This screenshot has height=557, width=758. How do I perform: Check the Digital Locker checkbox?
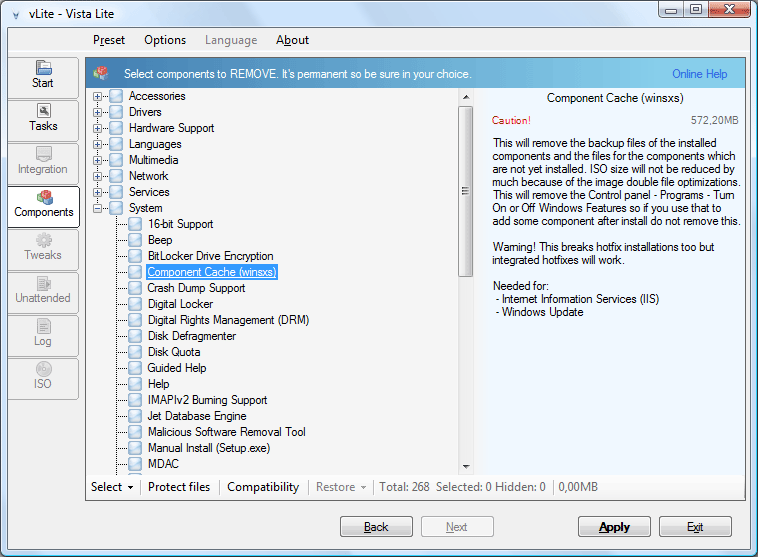(x=135, y=304)
